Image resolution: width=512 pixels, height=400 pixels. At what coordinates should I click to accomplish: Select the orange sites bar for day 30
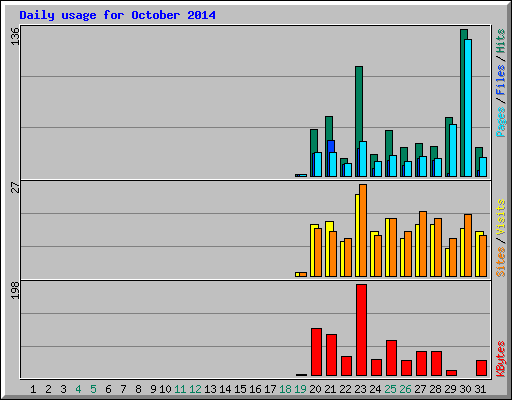(468, 246)
